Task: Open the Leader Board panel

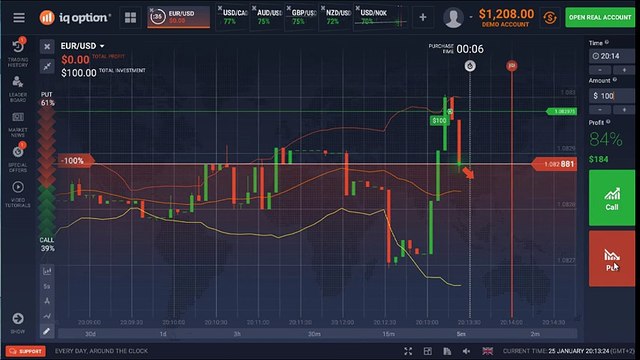Action: click(18, 89)
